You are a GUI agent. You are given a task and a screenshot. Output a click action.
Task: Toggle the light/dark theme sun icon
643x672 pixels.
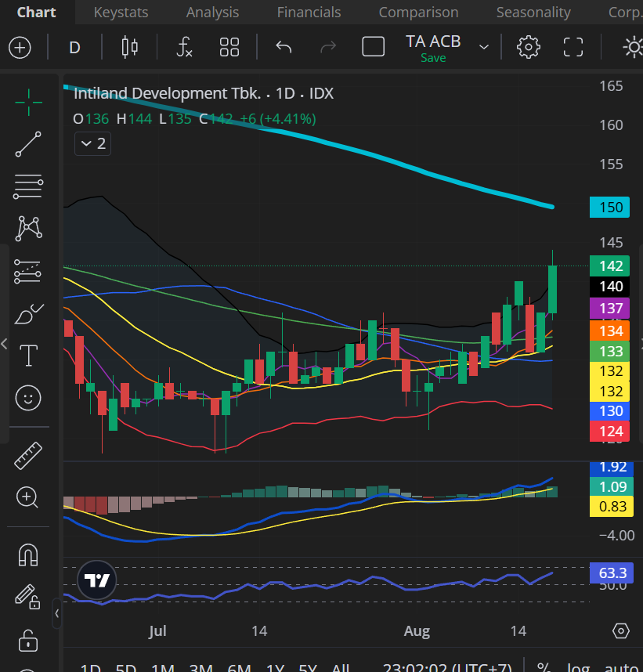(x=633, y=47)
